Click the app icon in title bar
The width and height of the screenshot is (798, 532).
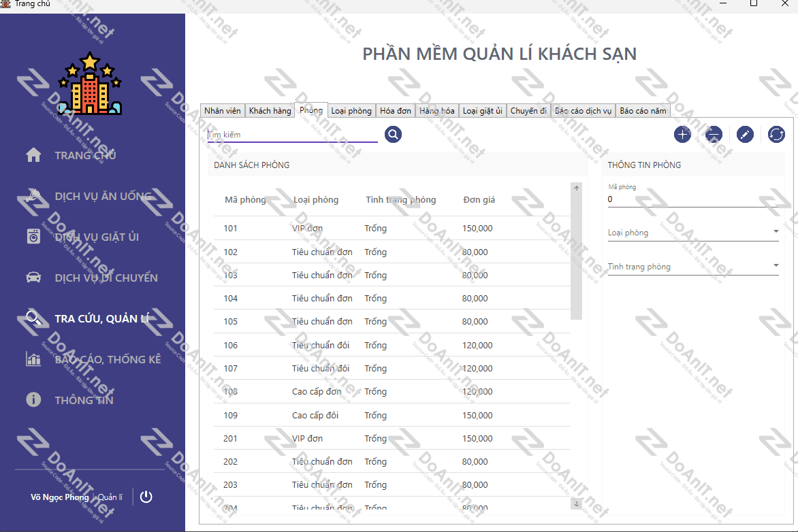5,3
